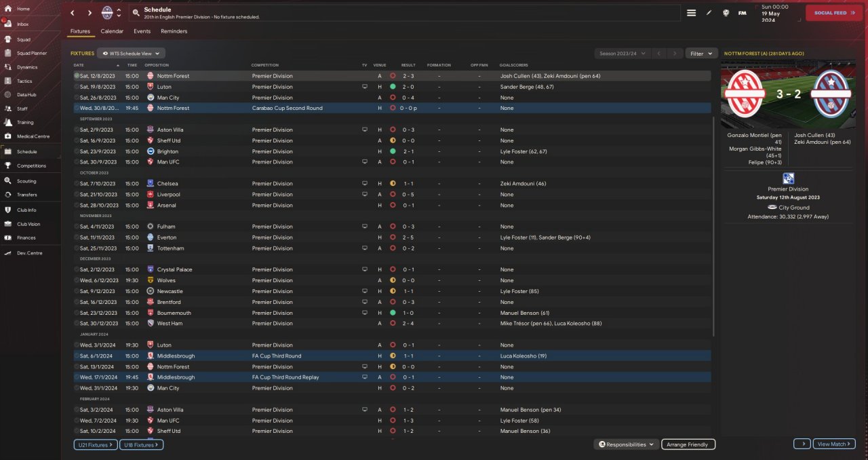Open the Social Feed panel

coord(833,13)
